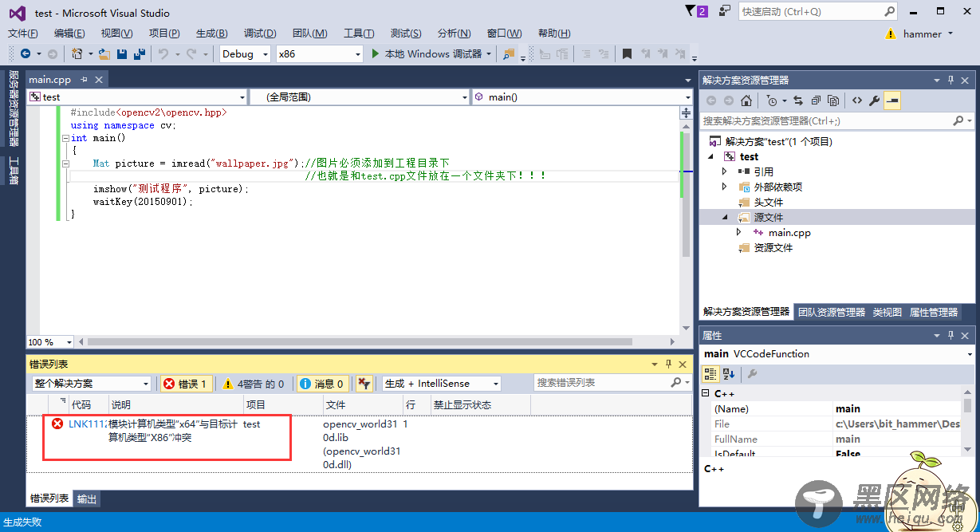This screenshot has width=980, height=532.
Task: Toggle Auto Hide pin on Properties panel
Action: [x=950, y=335]
